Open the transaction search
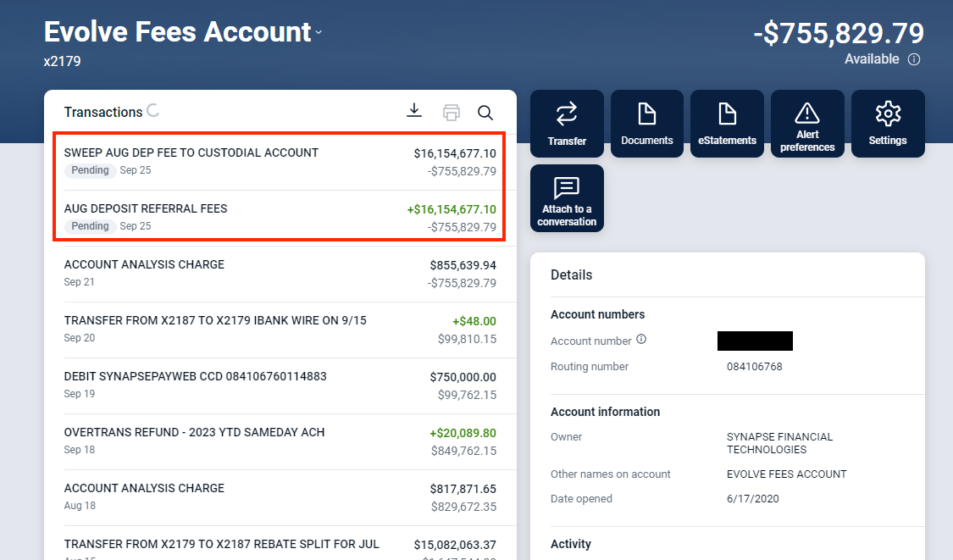The image size is (953, 560). tap(485, 113)
